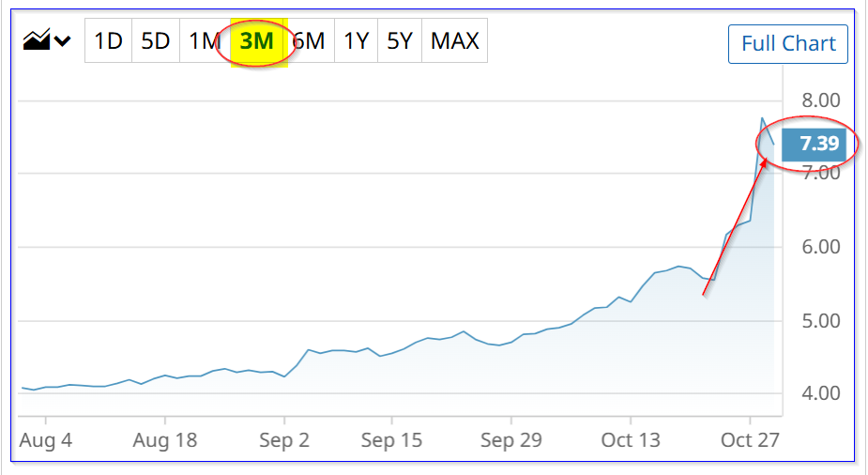Select the highlighted 3M range tab

[256, 41]
